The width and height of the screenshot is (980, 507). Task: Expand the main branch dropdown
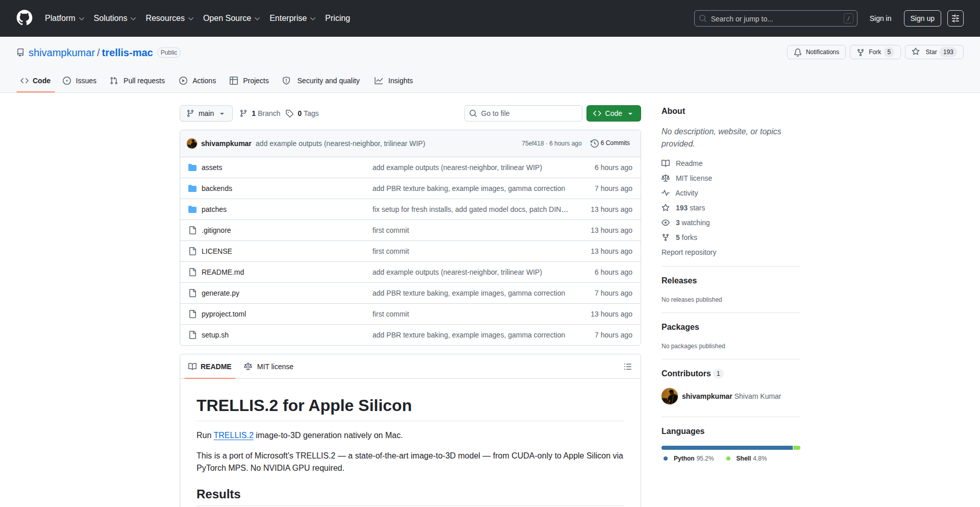tap(206, 113)
